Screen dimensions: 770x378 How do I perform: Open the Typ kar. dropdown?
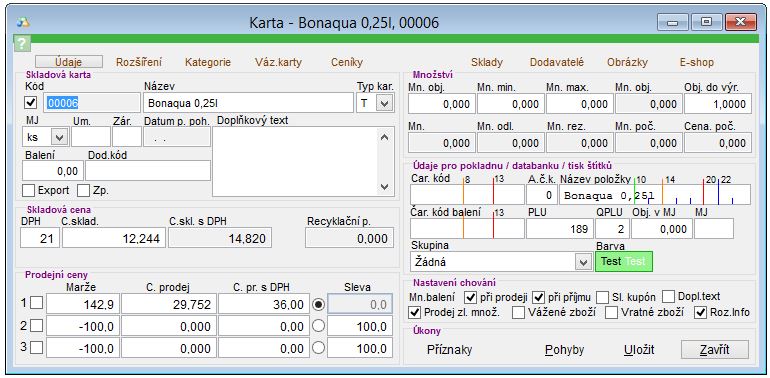coord(385,103)
